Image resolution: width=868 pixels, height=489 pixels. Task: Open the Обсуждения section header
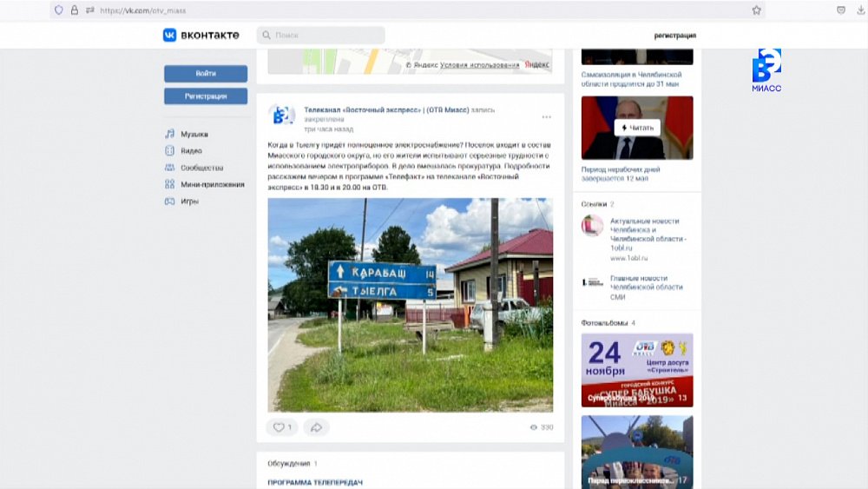(289, 464)
